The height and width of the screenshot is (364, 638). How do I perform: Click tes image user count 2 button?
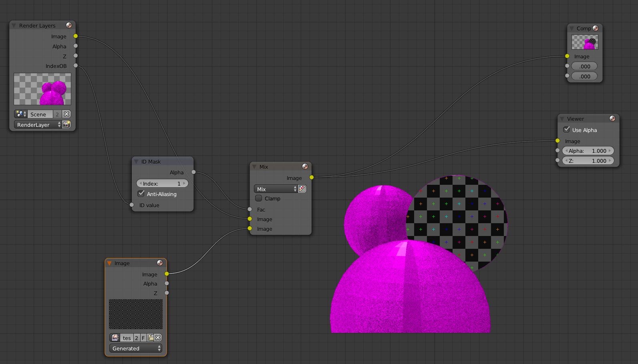[x=136, y=338]
